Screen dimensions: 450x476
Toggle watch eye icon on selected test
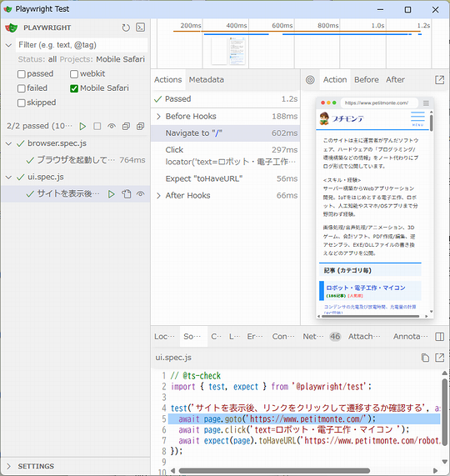tap(140, 194)
